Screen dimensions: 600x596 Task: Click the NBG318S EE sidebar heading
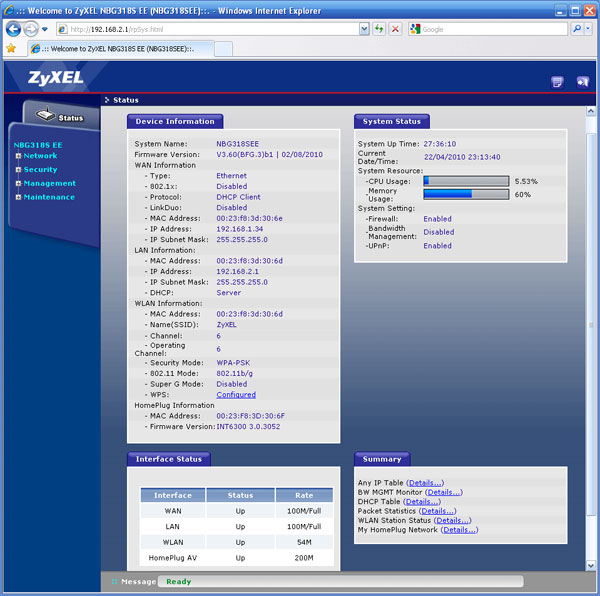[38, 145]
